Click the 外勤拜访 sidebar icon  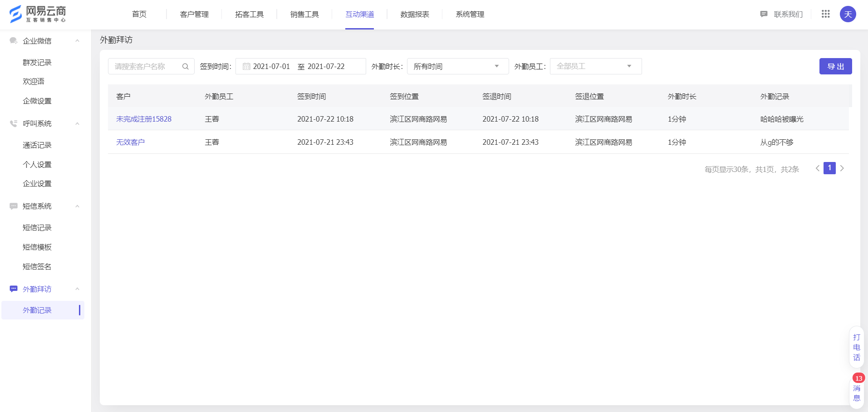pyautogui.click(x=13, y=289)
